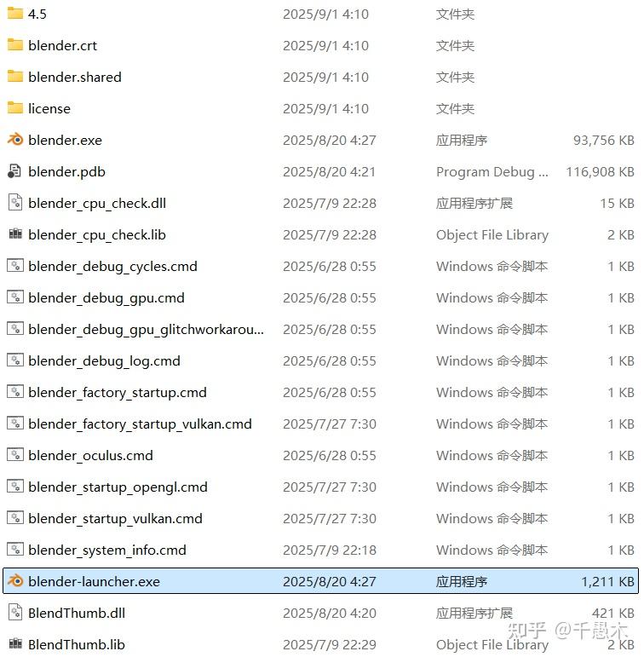Screen dimensions: 644x657
Task: Select the file name blender_system_info.cmd
Action: (x=106, y=550)
